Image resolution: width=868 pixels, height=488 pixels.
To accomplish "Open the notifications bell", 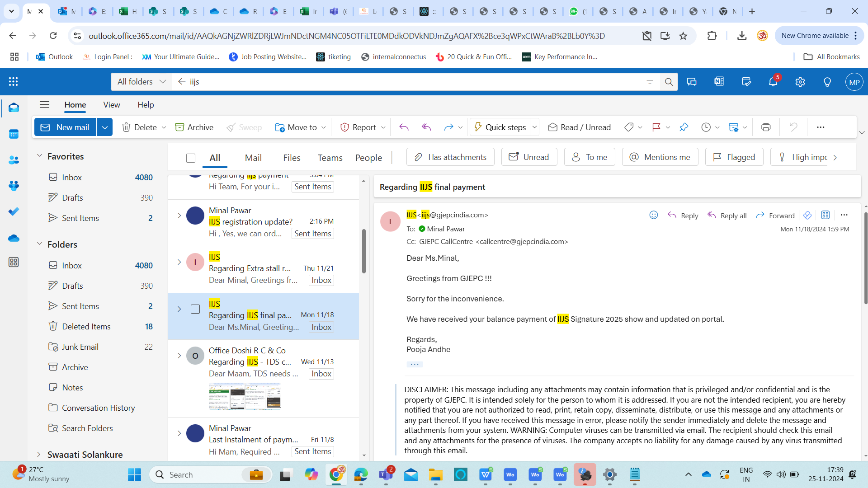I will pos(773,82).
